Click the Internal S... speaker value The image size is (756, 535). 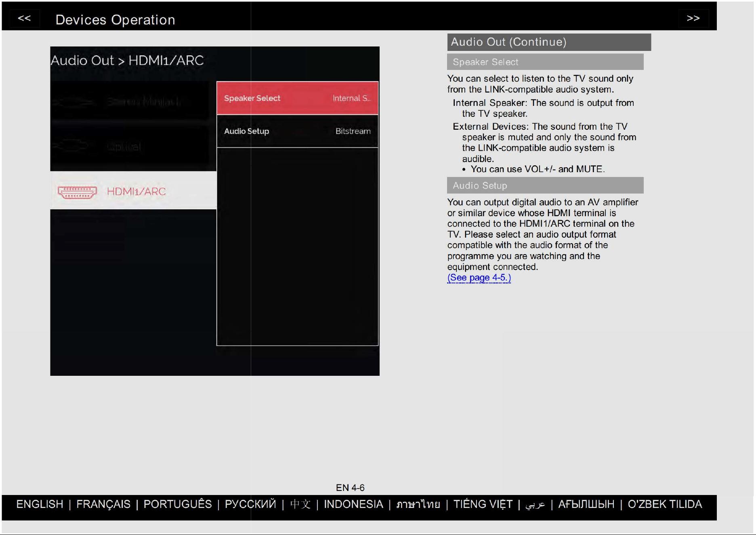[351, 98]
